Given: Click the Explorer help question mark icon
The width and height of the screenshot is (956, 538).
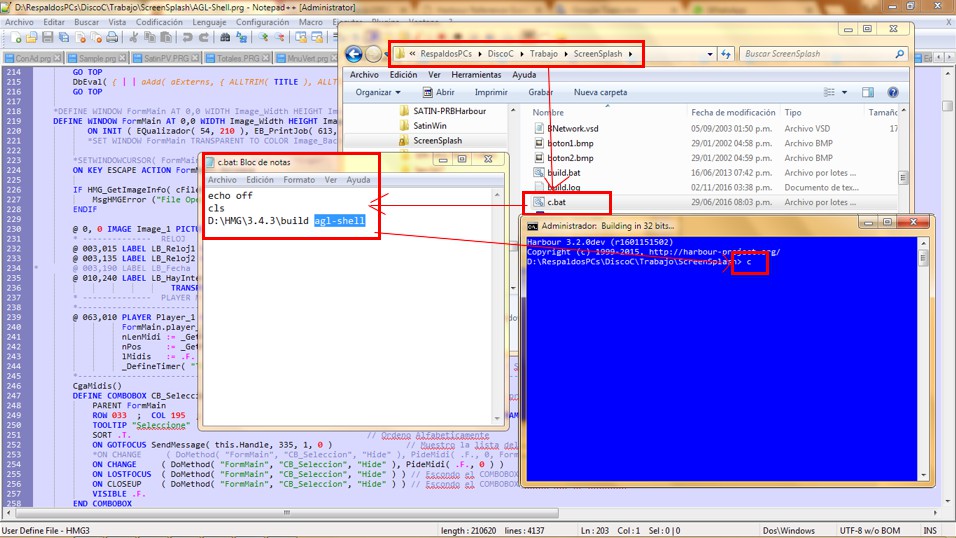Looking at the screenshot, I should click(x=893, y=92).
